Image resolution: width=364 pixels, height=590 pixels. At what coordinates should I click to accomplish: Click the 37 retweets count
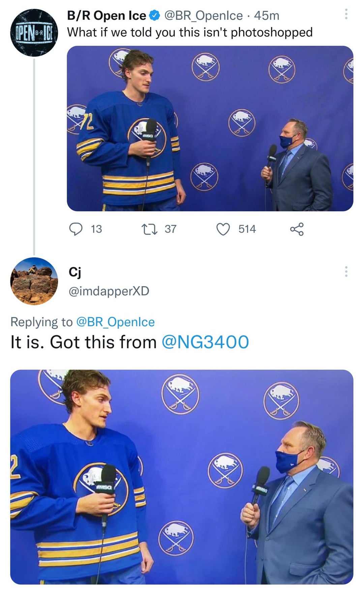[171, 229]
